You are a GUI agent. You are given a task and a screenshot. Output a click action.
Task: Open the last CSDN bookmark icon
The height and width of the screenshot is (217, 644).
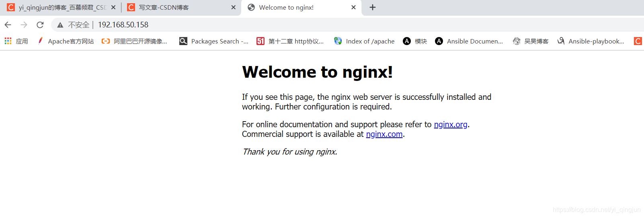point(638,41)
